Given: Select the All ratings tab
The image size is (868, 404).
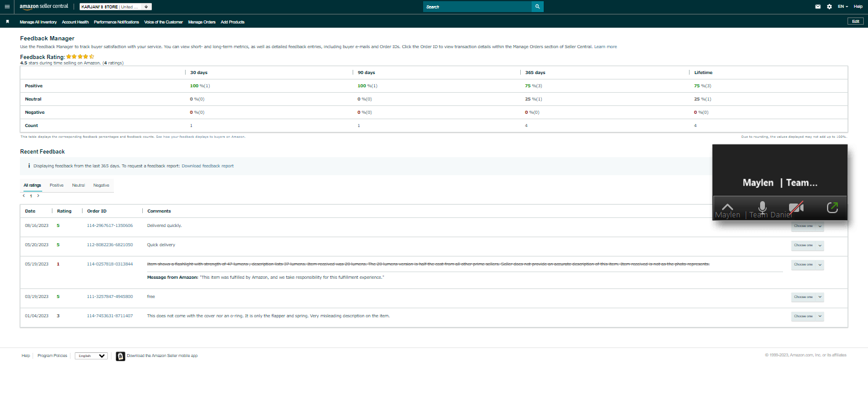Looking at the screenshot, I should click(33, 185).
